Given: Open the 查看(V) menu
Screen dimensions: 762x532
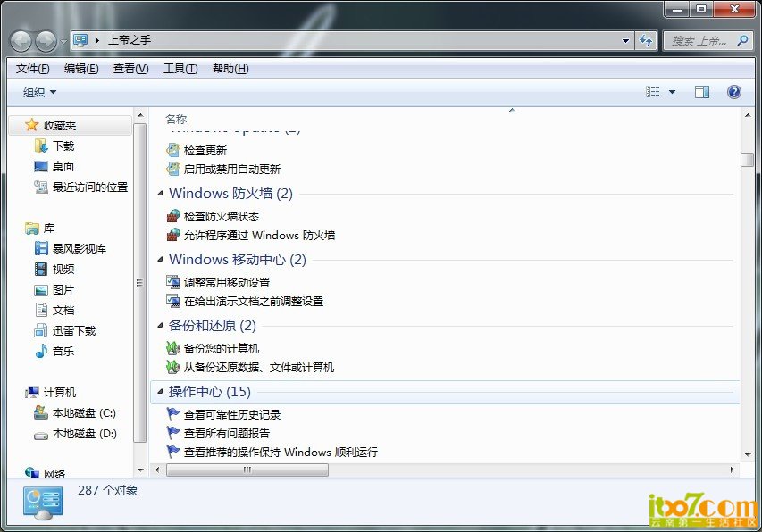Looking at the screenshot, I should [x=130, y=69].
